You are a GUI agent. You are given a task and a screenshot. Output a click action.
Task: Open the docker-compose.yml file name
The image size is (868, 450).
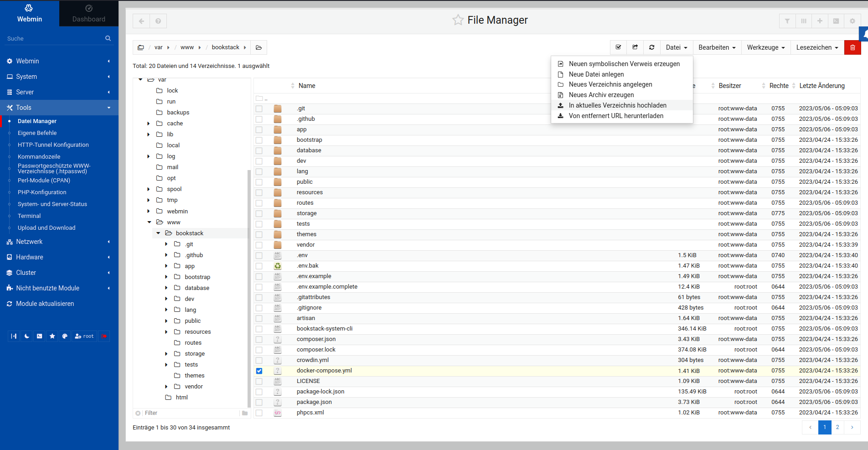pos(324,371)
